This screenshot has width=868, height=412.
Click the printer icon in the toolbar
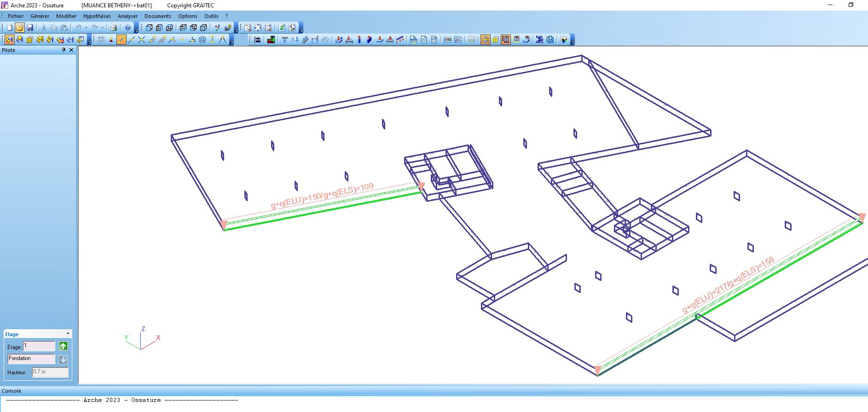click(x=113, y=28)
